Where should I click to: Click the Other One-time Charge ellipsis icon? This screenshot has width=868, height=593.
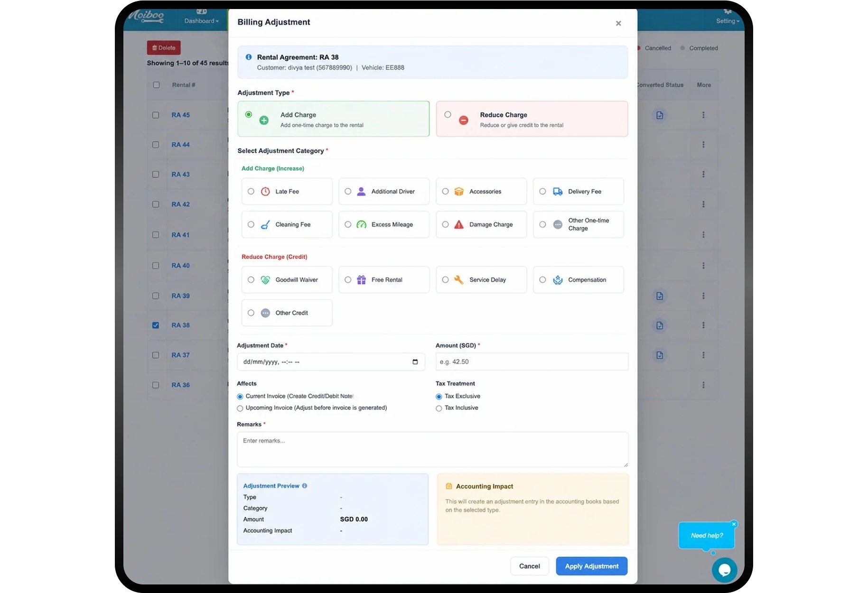coord(558,225)
